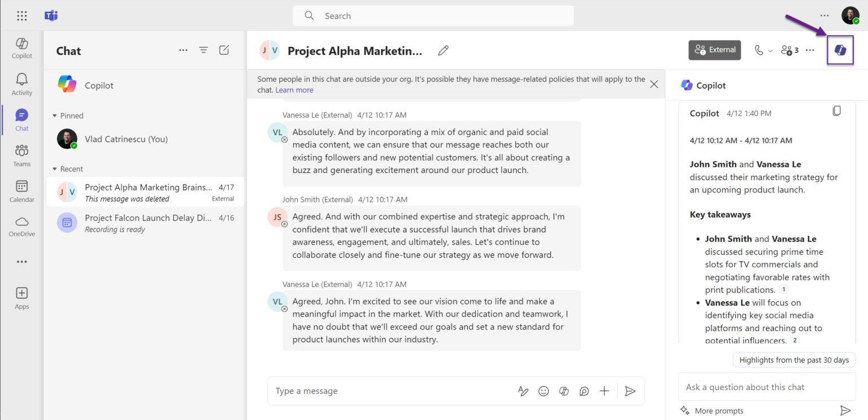Click the Learn more link in banner
The height and width of the screenshot is (420, 868).
pyautogui.click(x=294, y=90)
